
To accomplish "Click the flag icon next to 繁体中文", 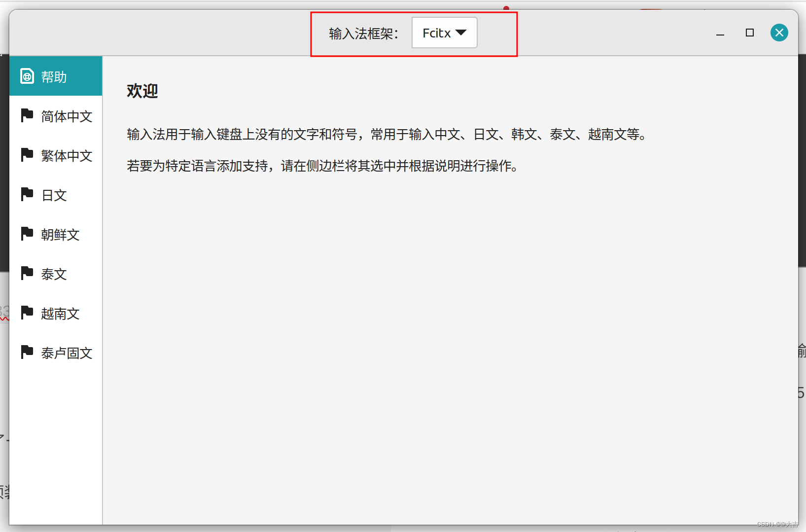I will (27, 155).
